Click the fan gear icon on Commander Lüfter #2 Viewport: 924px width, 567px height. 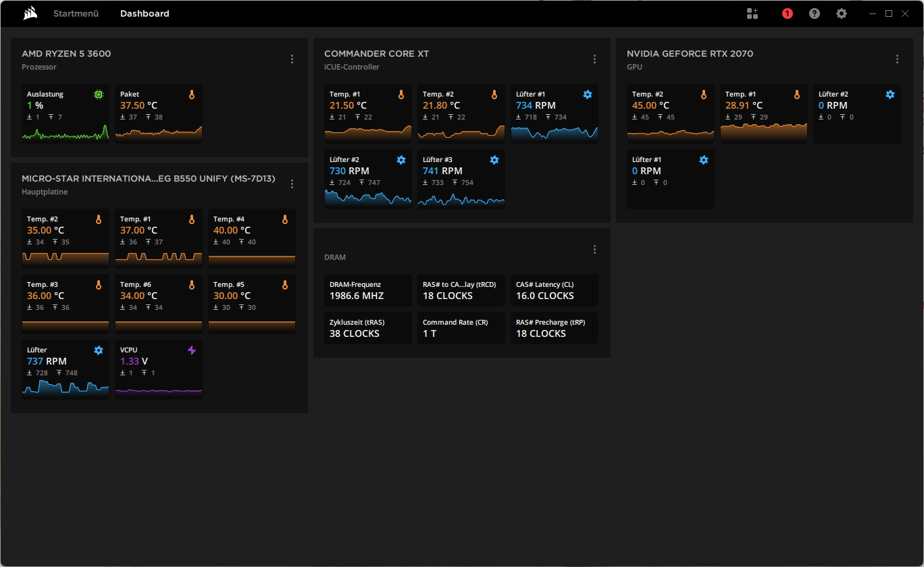pos(401,160)
